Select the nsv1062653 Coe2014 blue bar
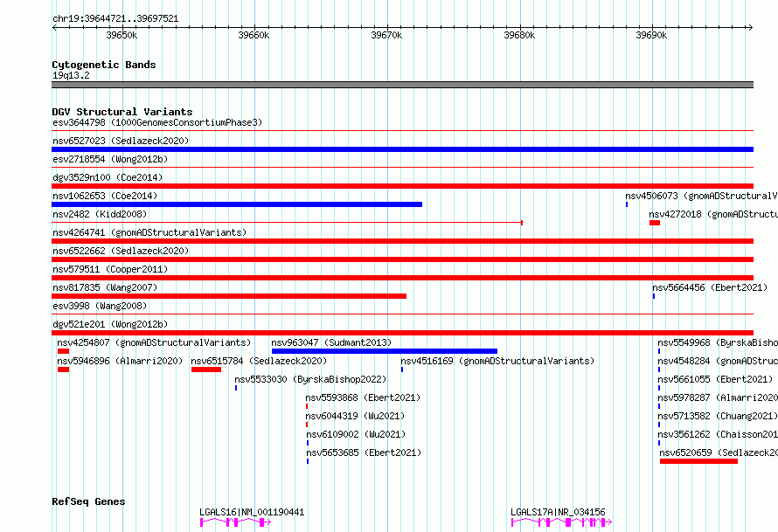778x532 pixels. 237,204
